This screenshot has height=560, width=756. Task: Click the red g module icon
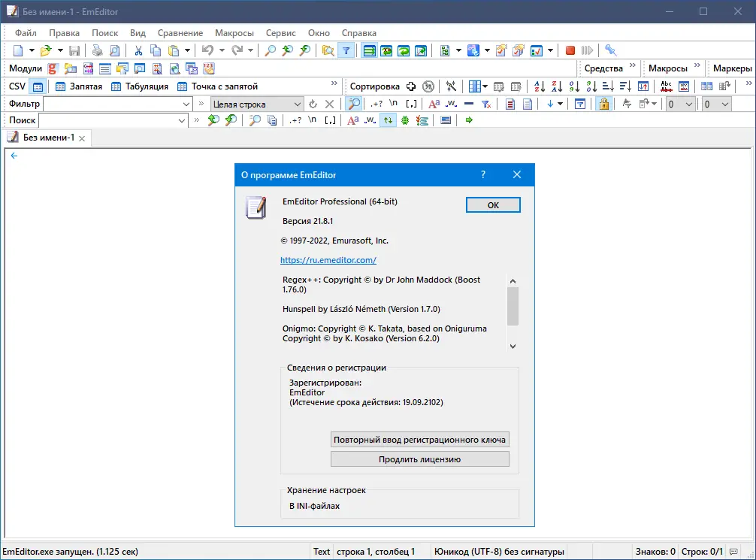click(x=53, y=68)
